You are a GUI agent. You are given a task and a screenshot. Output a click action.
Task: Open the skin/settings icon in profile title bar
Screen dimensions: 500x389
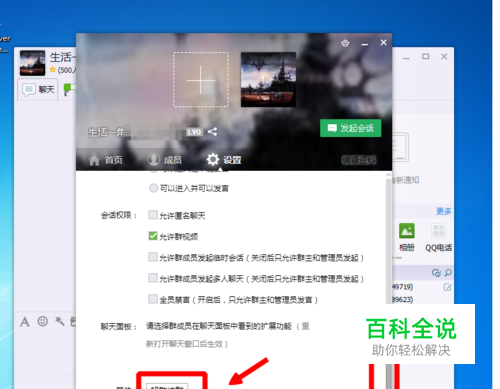tap(345, 43)
